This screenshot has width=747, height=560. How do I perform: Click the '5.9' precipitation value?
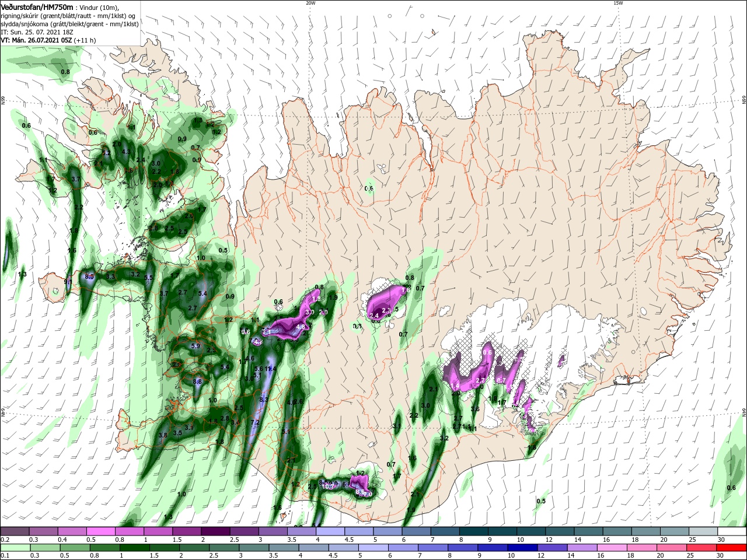(196, 346)
